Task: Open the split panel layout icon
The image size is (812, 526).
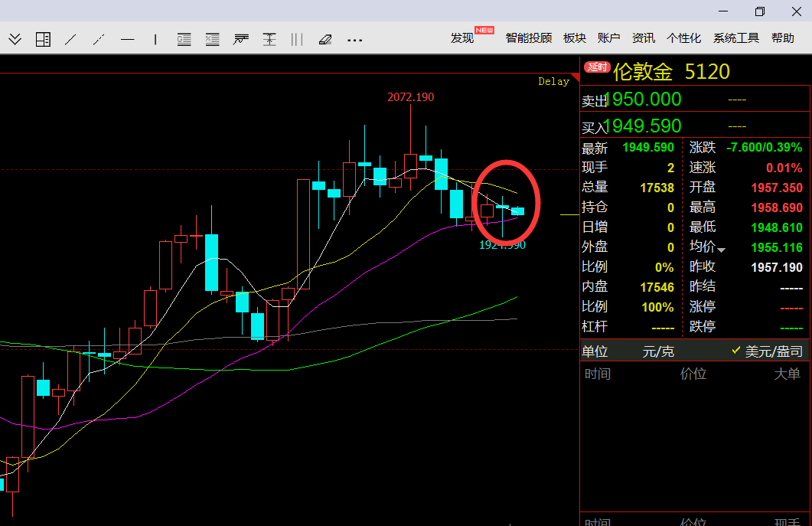Action: pos(43,39)
